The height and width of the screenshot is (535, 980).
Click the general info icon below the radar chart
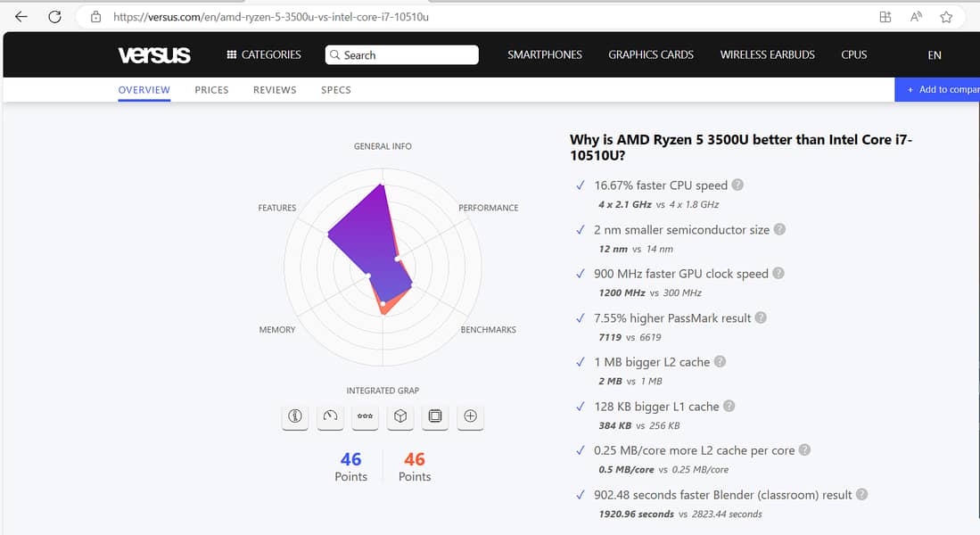[x=295, y=416]
